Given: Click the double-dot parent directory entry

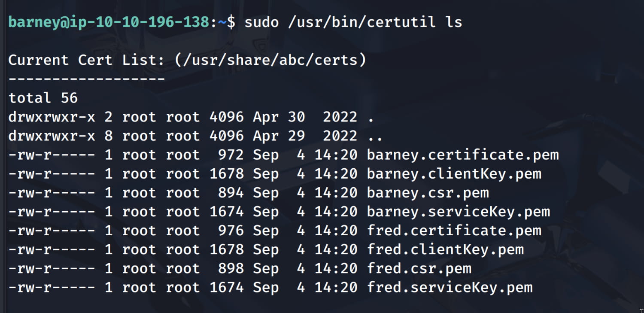Looking at the screenshot, I should pyautogui.click(x=375, y=136).
